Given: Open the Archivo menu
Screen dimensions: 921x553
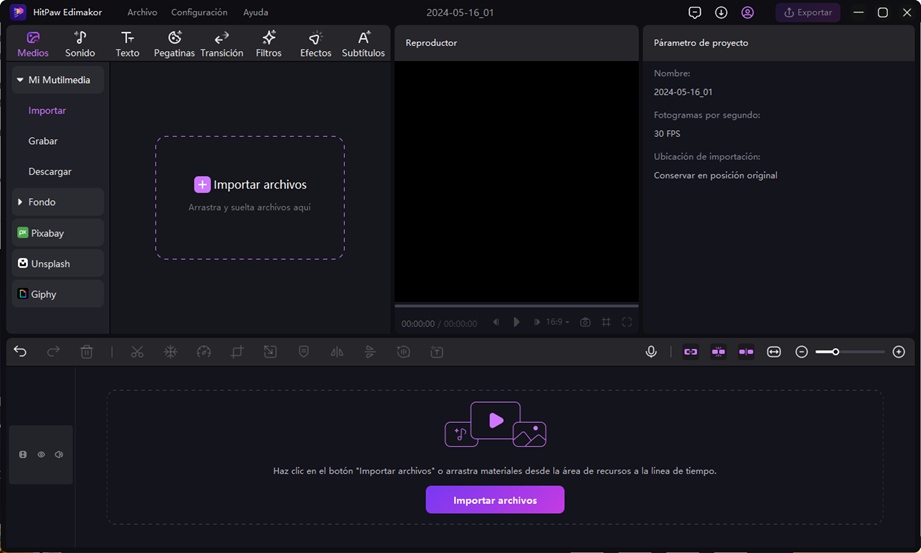Looking at the screenshot, I should [x=142, y=13].
